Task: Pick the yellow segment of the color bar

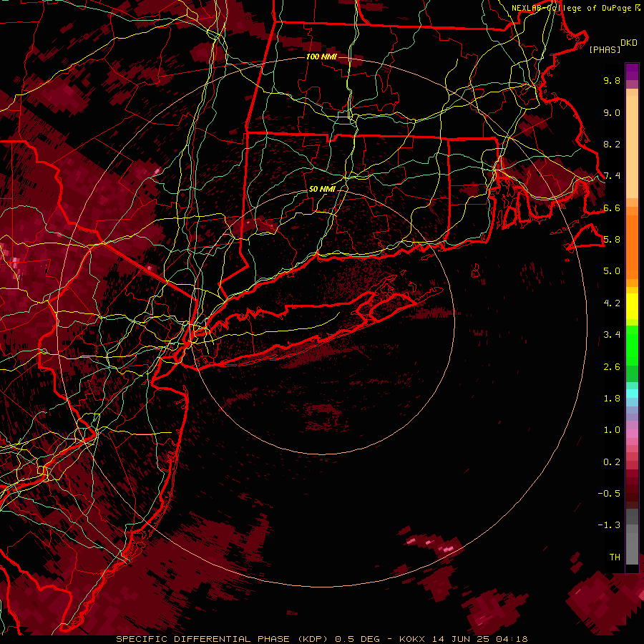Action: pos(632,306)
